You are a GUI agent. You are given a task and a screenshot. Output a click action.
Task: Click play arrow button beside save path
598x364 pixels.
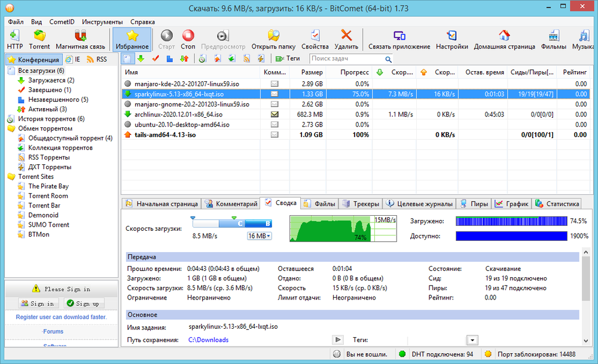click(337, 339)
